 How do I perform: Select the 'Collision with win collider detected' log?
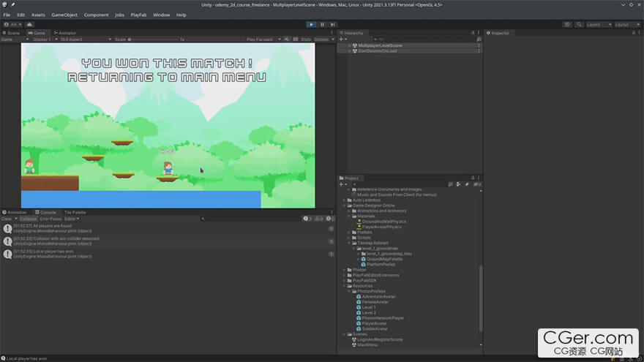168,241
